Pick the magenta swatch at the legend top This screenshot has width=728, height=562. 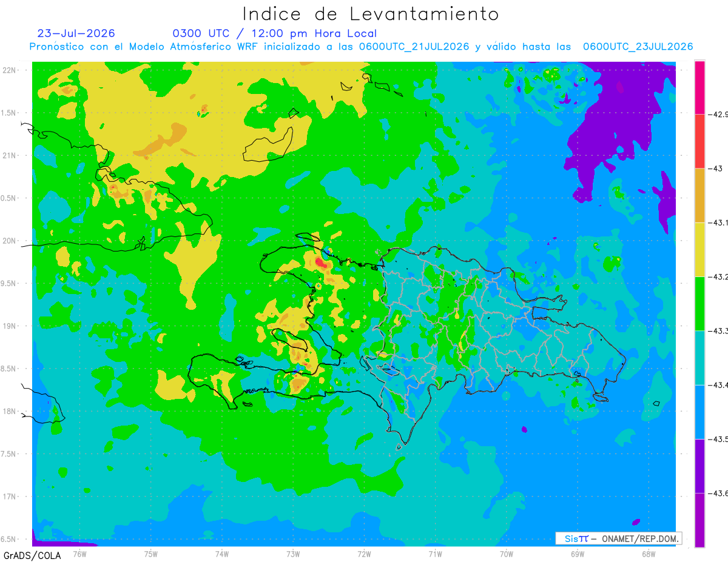tap(699, 87)
